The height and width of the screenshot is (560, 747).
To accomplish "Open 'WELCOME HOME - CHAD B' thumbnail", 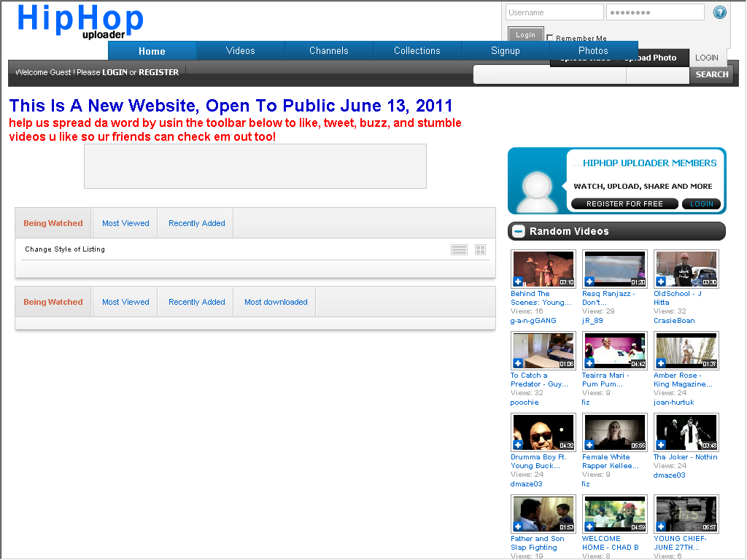I will click(614, 514).
